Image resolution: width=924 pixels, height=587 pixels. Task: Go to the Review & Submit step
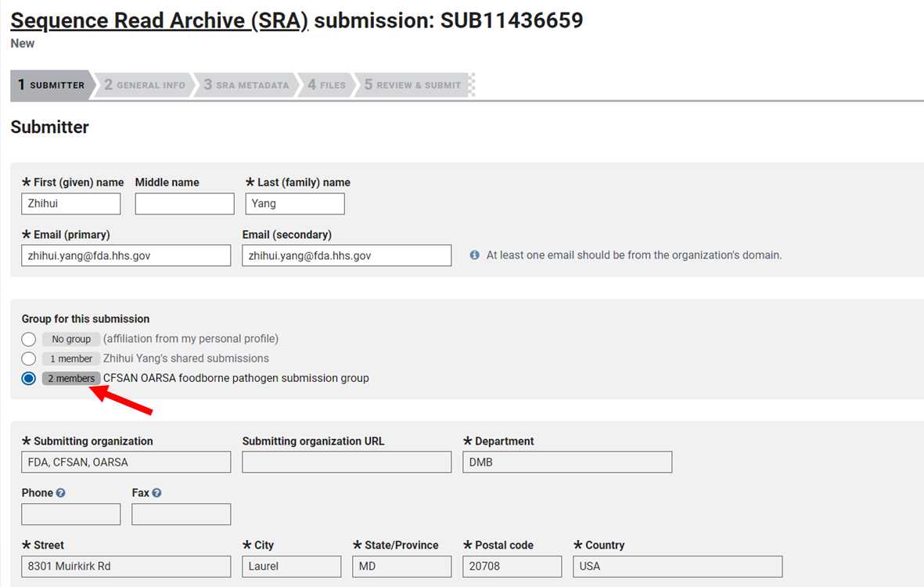click(412, 85)
